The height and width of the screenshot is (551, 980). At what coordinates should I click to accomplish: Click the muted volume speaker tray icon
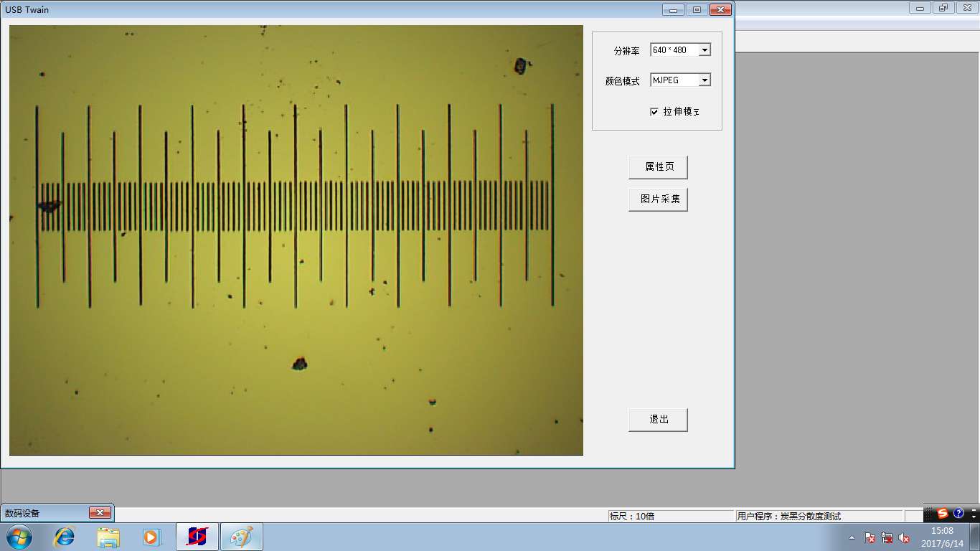(x=904, y=537)
